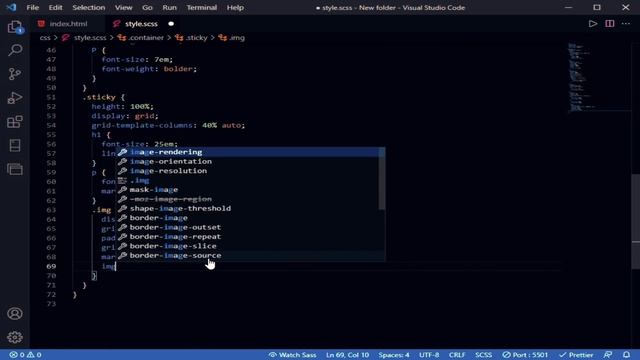Open the Run menu
This screenshot has height=360, width=640.
[169, 7]
